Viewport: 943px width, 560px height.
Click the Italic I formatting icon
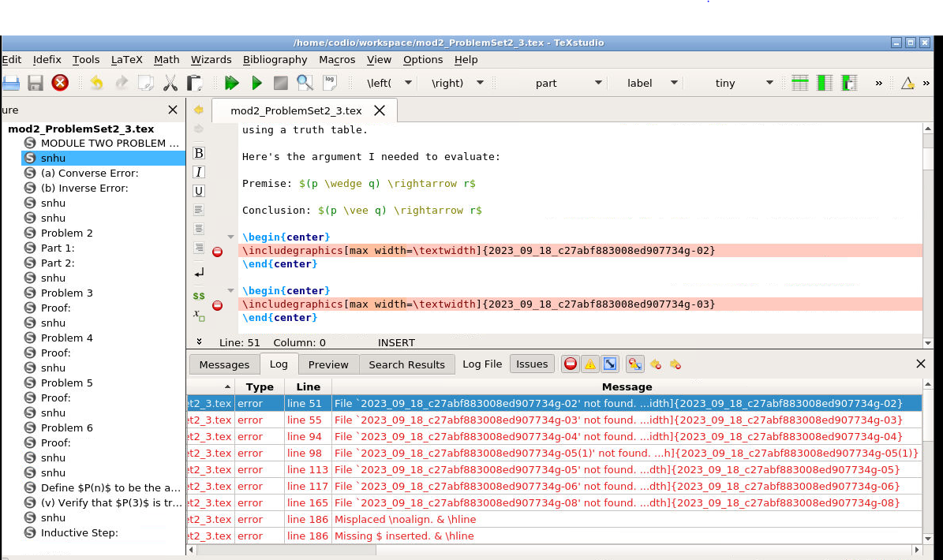199,172
